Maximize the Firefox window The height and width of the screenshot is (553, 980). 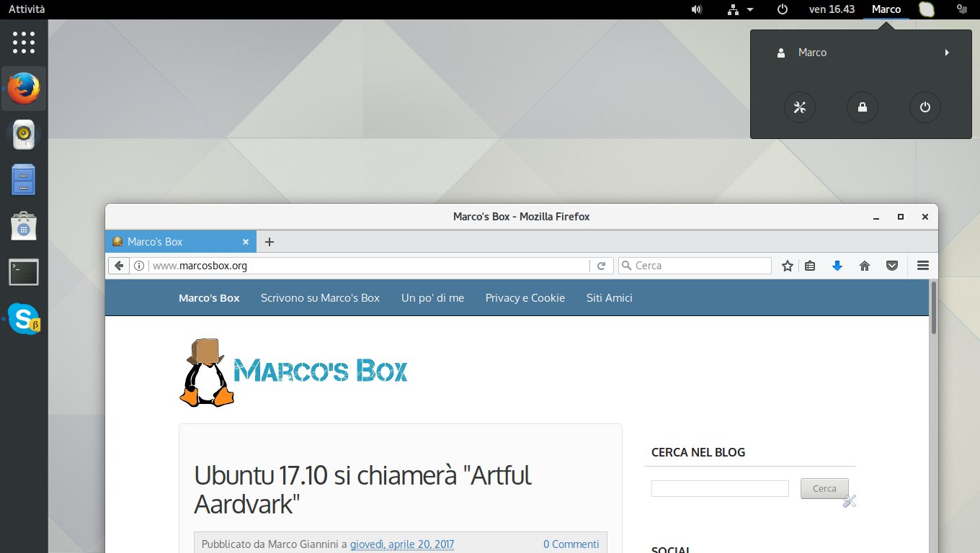[900, 217]
